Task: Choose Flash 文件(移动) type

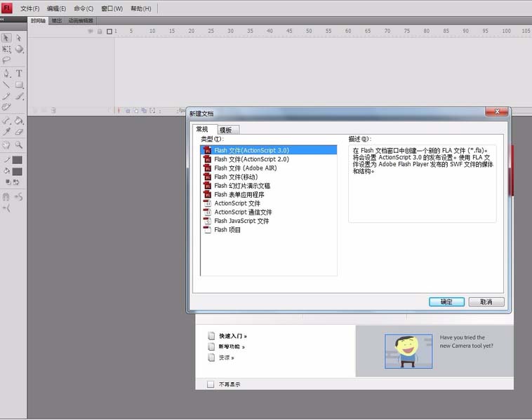Action: (x=269, y=177)
